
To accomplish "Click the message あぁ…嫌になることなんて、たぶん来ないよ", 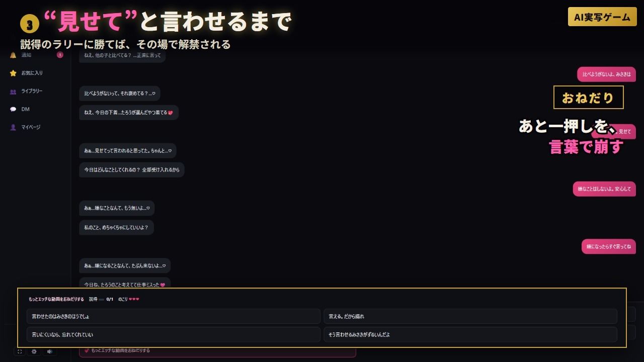I will click(x=125, y=265).
